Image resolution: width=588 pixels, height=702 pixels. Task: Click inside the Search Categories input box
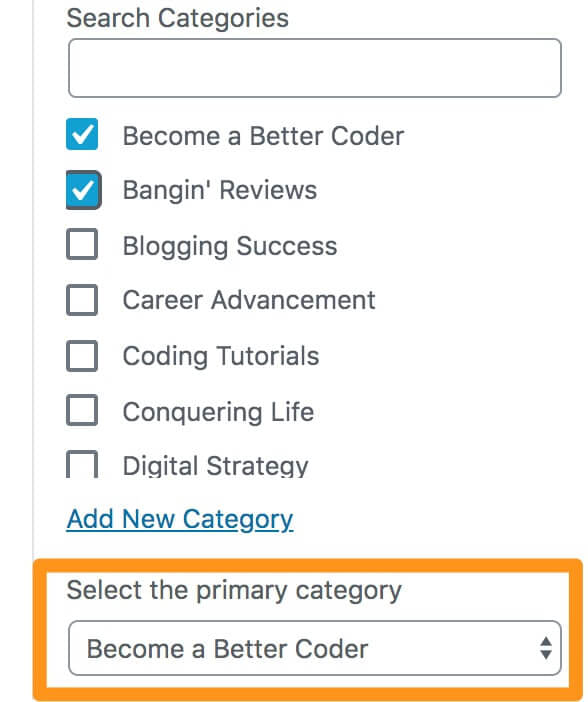(x=314, y=68)
